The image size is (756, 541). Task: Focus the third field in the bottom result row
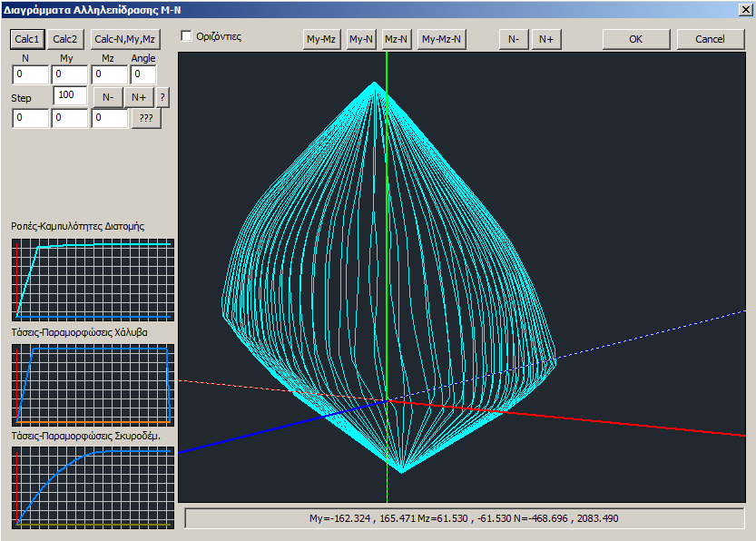tap(110, 118)
